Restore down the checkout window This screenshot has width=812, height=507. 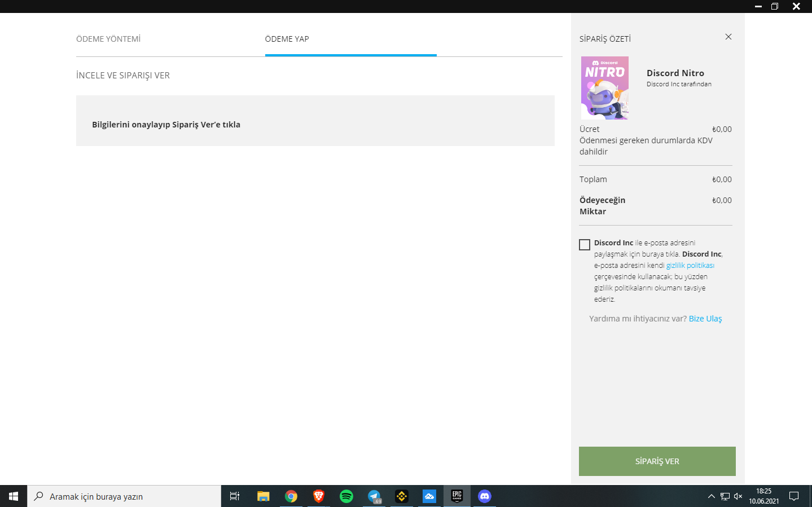click(775, 6)
